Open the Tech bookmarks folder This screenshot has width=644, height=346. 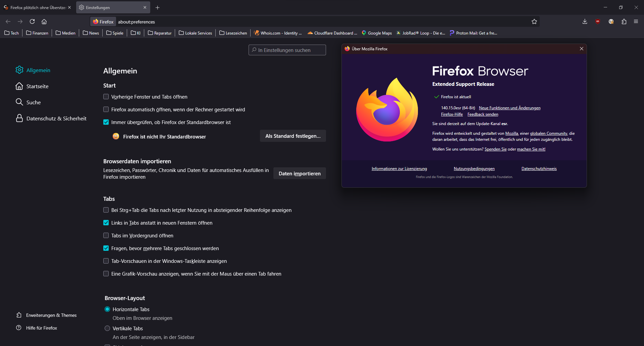[x=12, y=33]
